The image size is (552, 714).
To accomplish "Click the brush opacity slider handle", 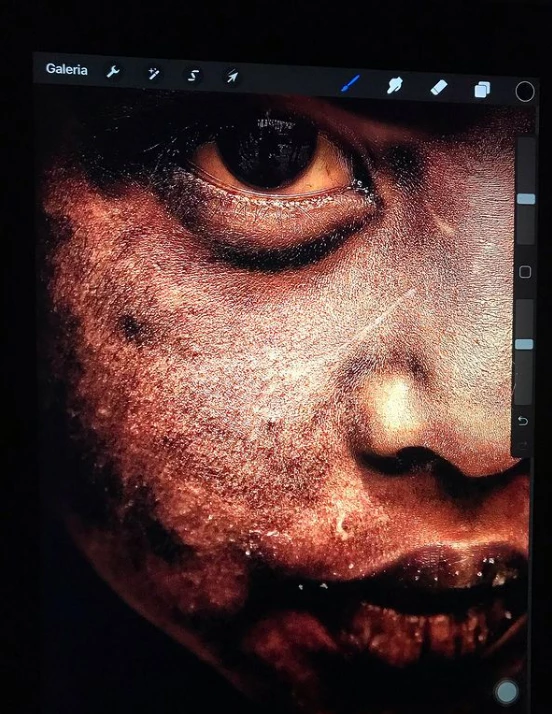I will 524,344.
